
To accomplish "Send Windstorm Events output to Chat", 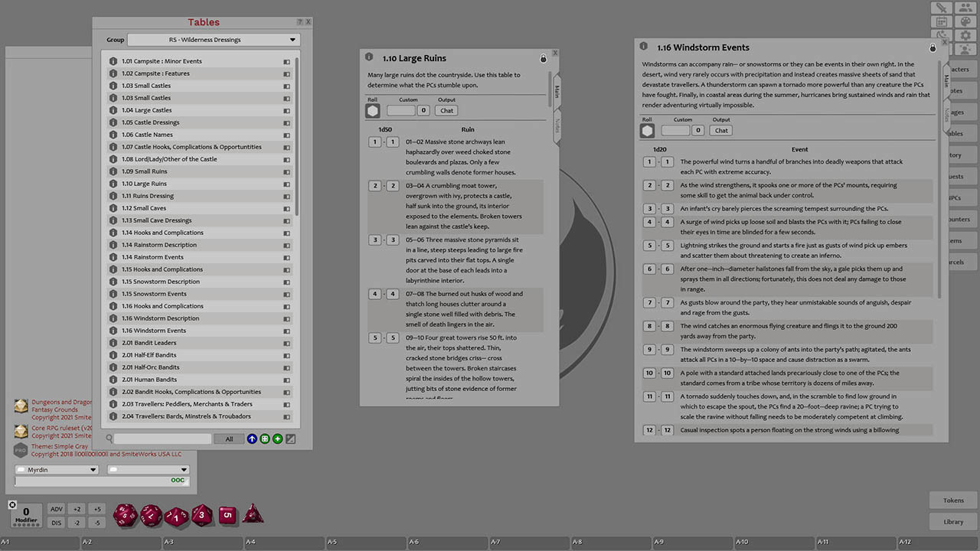I will click(x=720, y=130).
